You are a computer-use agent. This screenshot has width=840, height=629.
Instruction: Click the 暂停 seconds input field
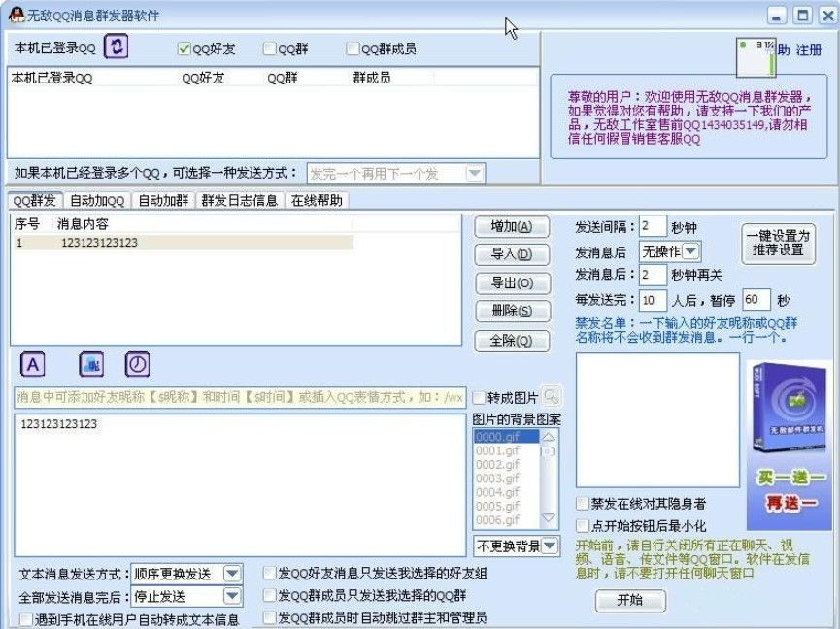756,300
